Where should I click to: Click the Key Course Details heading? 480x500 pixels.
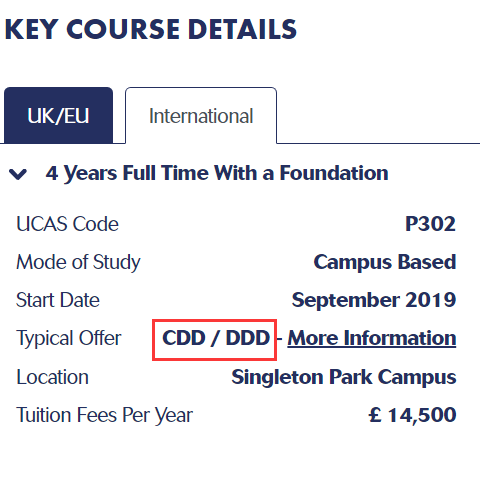coord(151,29)
